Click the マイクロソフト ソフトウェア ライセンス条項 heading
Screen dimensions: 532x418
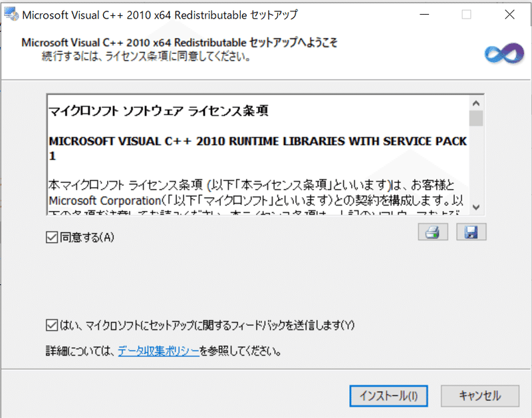(158, 110)
